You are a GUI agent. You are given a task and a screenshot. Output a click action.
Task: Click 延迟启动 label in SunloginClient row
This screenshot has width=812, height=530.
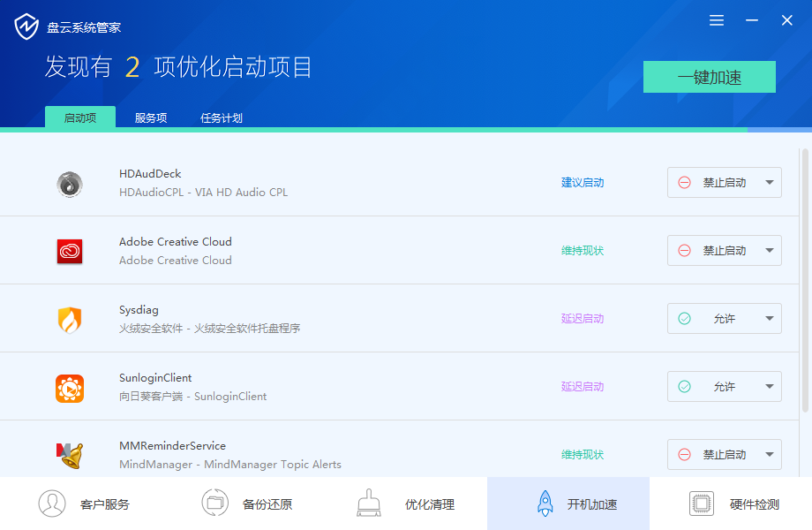[x=582, y=386]
